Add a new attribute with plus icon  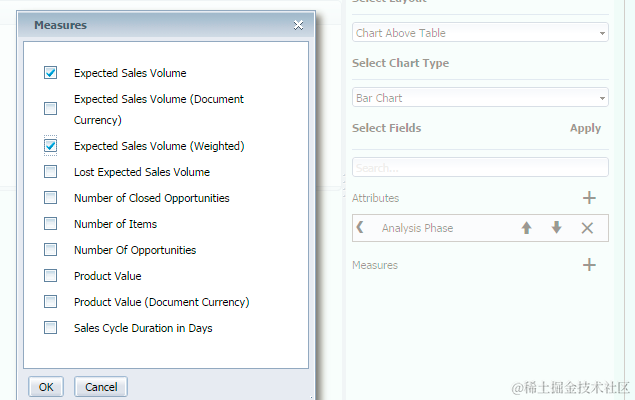point(589,198)
